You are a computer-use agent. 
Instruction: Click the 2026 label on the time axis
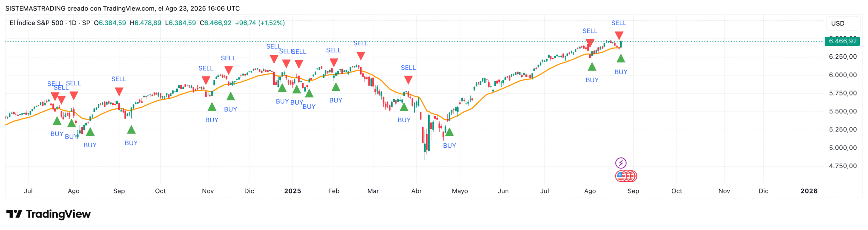809,191
